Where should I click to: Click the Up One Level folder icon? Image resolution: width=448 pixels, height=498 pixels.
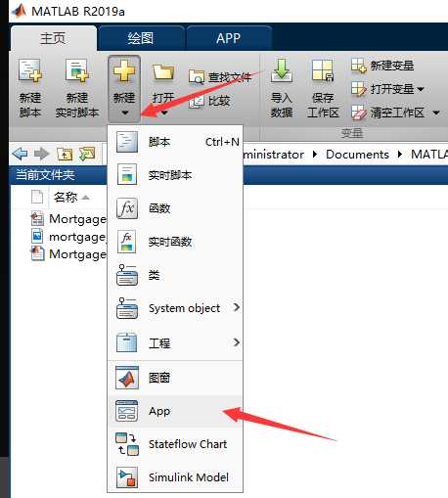coord(65,154)
